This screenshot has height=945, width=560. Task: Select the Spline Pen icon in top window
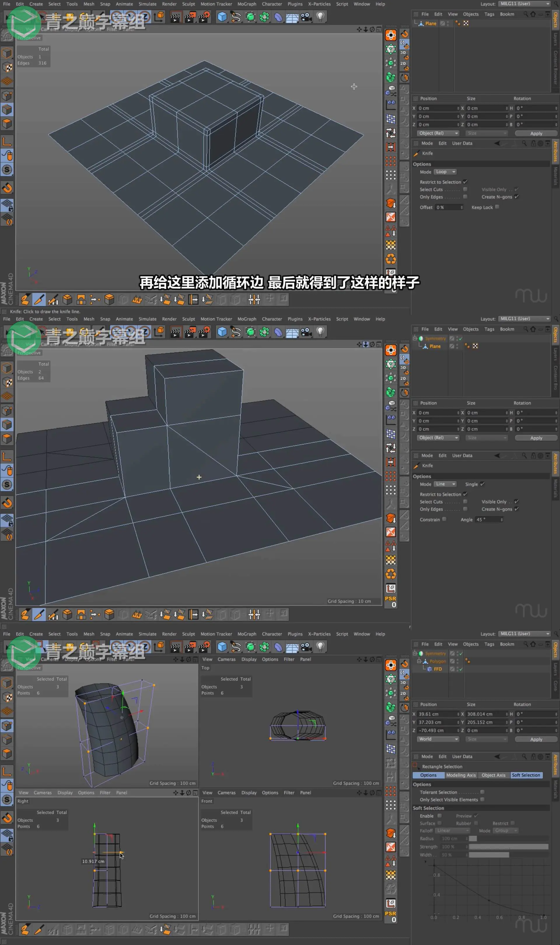pyautogui.click(x=236, y=17)
